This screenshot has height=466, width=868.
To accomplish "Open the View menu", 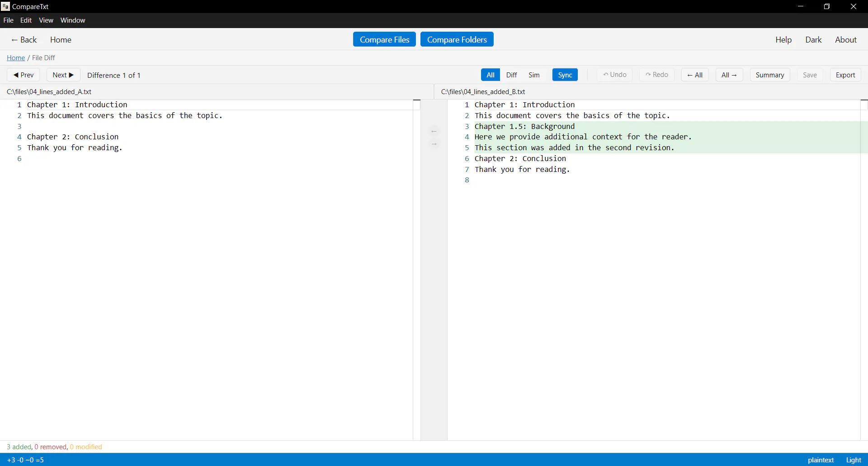I will (46, 20).
